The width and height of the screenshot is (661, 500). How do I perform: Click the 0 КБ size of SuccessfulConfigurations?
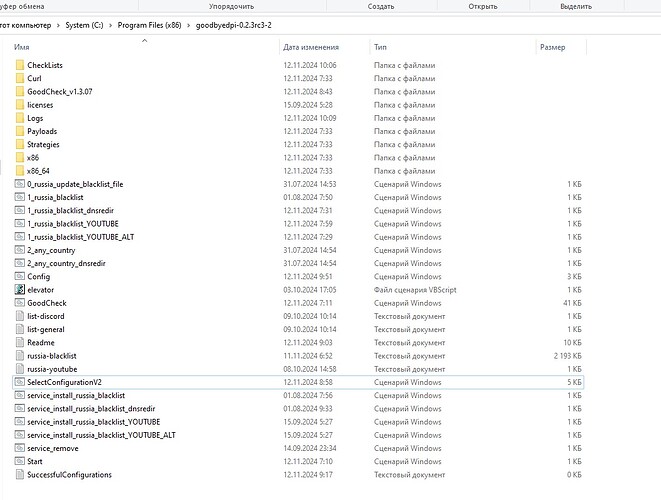[x=574, y=475]
